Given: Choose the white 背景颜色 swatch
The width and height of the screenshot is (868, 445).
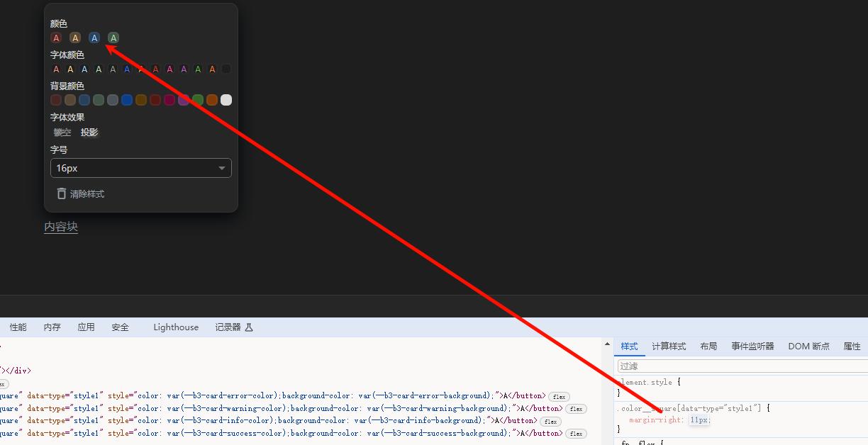Looking at the screenshot, I should pyautogui.click(x=226, y=100).
